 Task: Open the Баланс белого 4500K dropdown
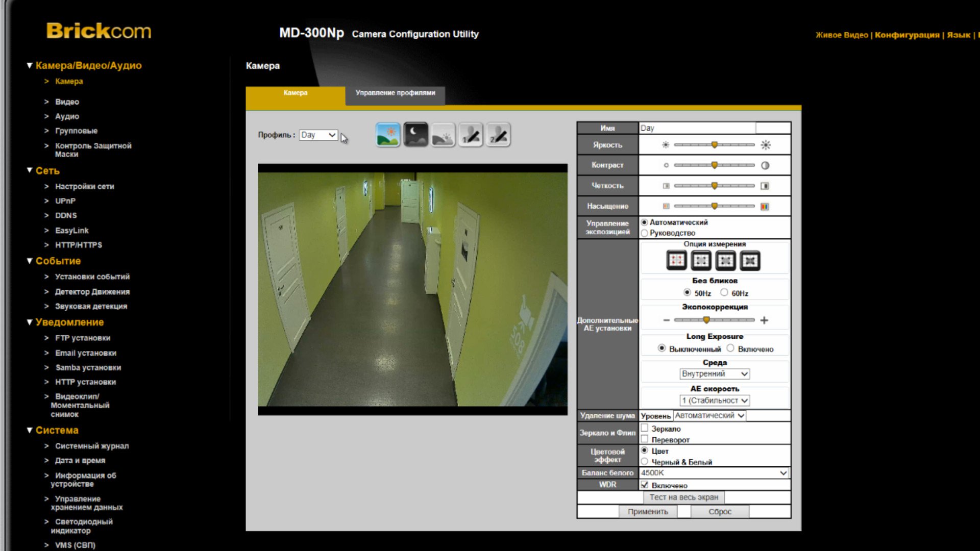(x=714, y=473)
